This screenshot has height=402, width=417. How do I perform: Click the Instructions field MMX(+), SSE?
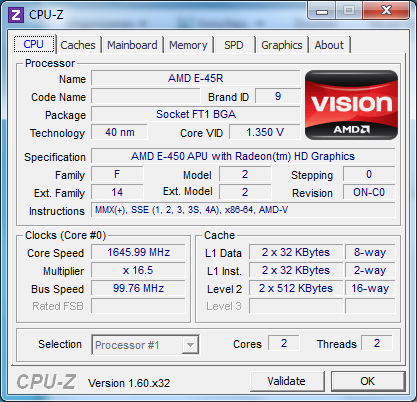pos(243,210)
